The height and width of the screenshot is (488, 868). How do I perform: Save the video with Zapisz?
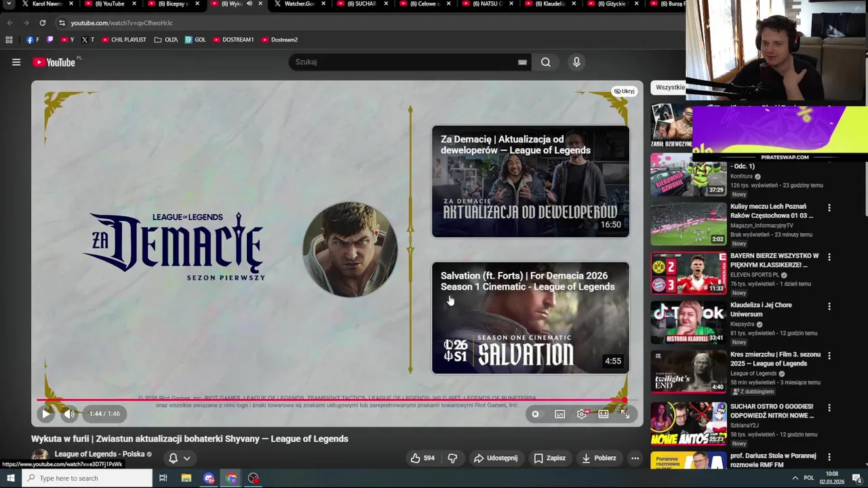pyautogui.click(x=549, y=458)
